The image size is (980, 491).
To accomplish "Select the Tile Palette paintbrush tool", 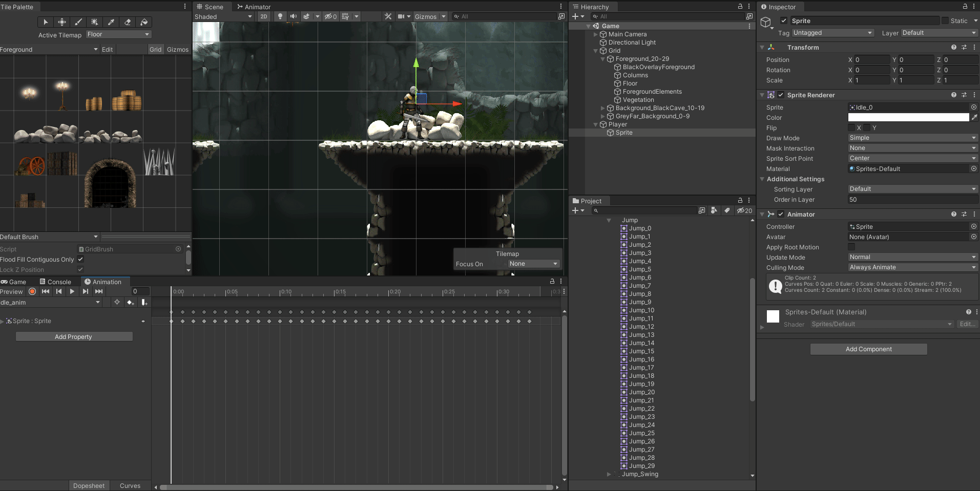I will coord(78,22).
